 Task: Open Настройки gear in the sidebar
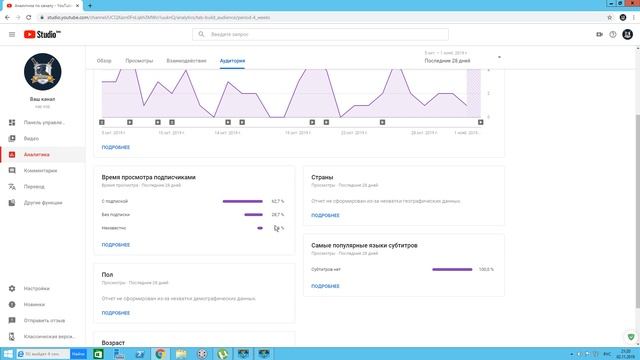click(43, 289)
